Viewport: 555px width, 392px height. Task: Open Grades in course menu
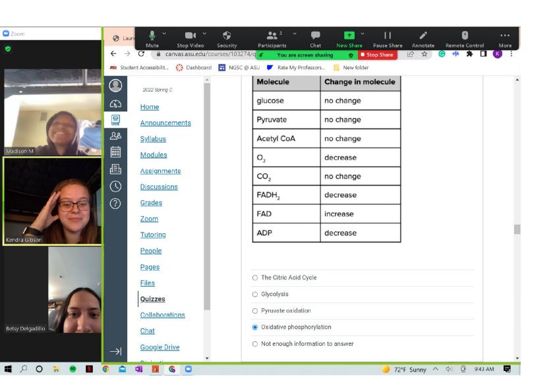[151, 203]
